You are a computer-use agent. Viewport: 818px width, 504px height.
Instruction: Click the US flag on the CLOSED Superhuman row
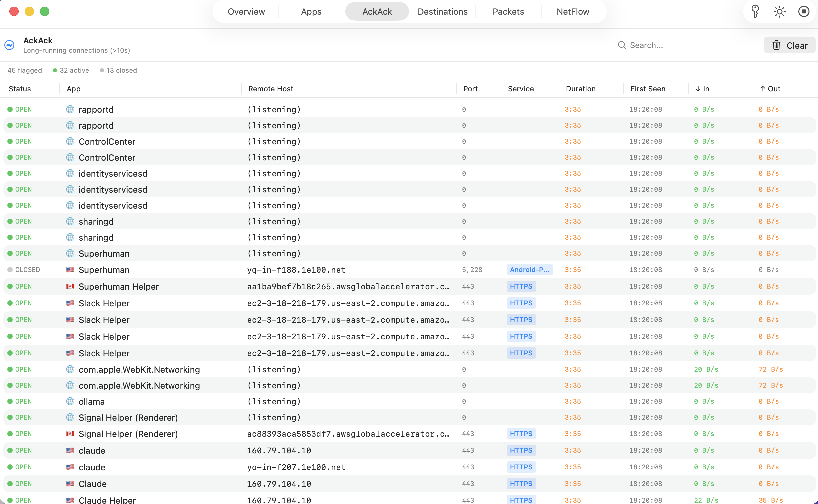[x=70, y=270]
